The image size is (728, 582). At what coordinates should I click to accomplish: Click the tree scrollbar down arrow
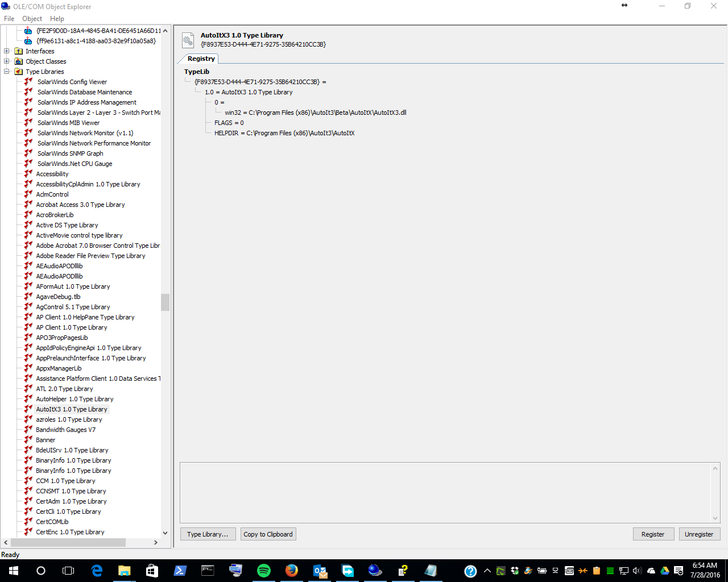pos(165,533)
